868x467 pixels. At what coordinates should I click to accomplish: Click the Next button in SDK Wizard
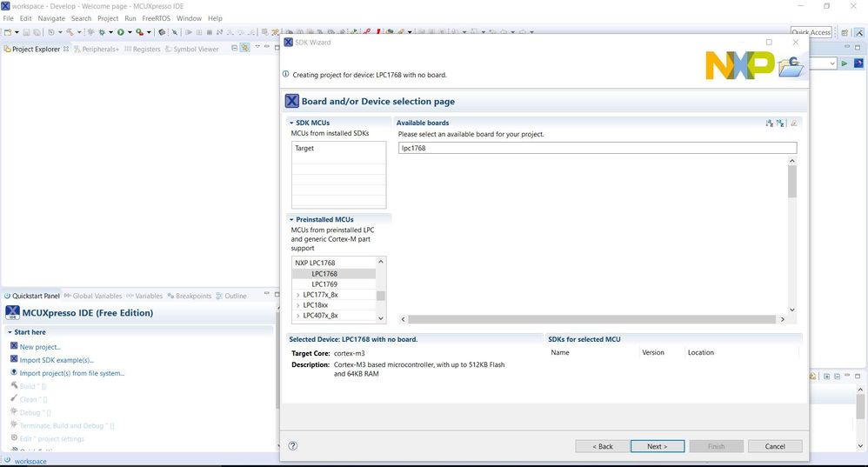click(x=658, y=446)
